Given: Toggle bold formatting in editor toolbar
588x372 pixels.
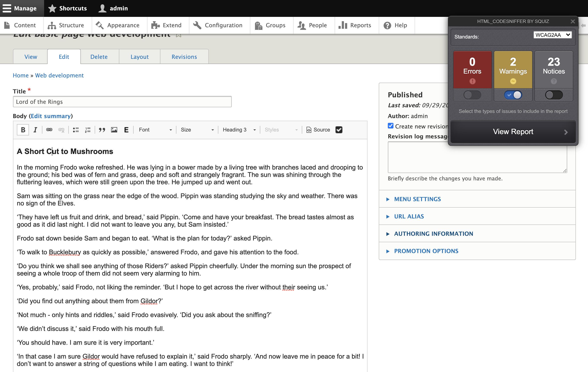Looking at the screenshot, I should (x=23, y=130).
